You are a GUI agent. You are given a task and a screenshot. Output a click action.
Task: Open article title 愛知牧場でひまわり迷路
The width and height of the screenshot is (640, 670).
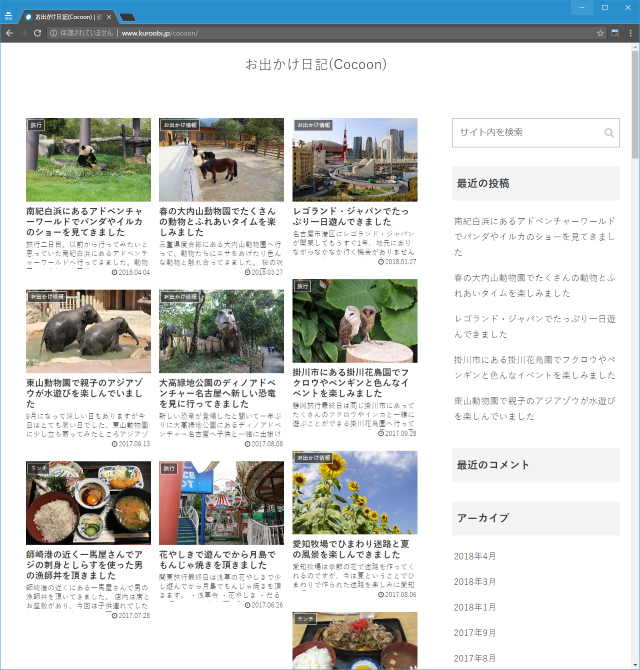click(351, 549)
